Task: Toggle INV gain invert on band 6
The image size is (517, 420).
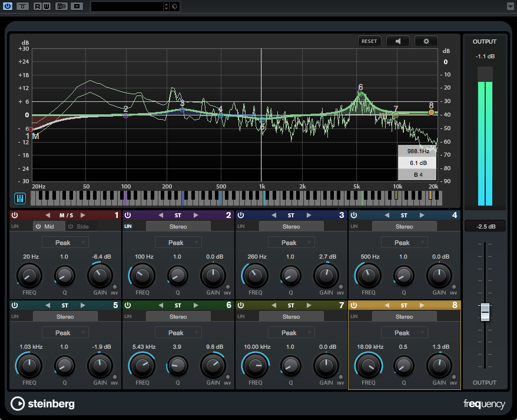Action: [227, 376]
